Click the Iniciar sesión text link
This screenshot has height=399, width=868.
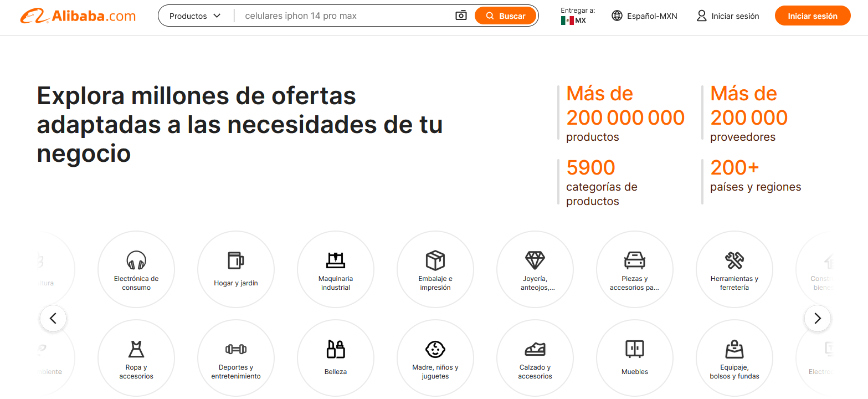coord(735,16)
